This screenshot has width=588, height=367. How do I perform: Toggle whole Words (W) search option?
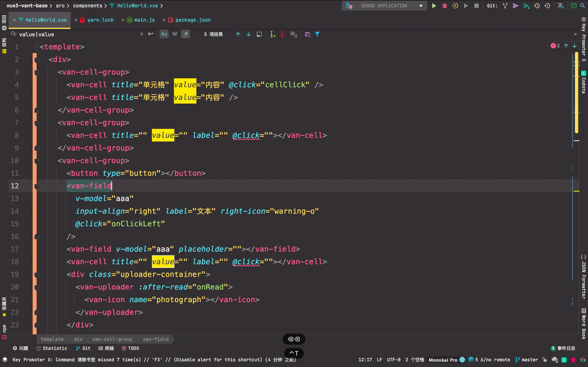(x=175, y=34)
